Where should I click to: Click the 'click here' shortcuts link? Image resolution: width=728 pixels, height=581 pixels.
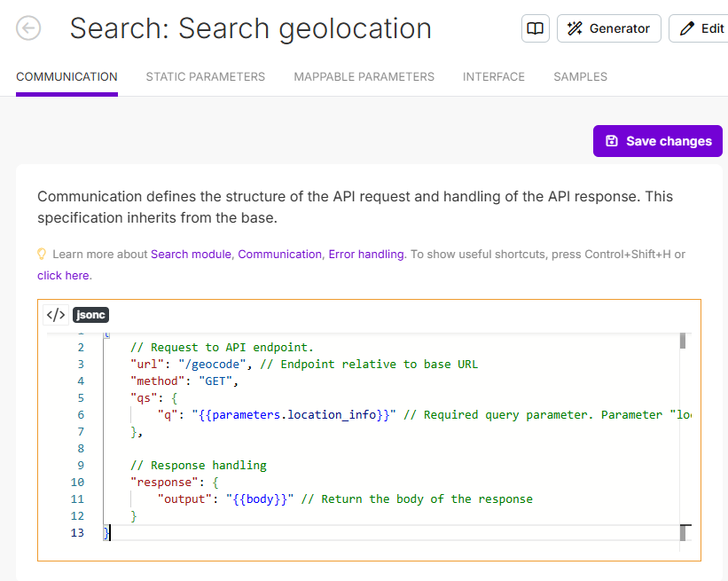(x=62, y=276)
